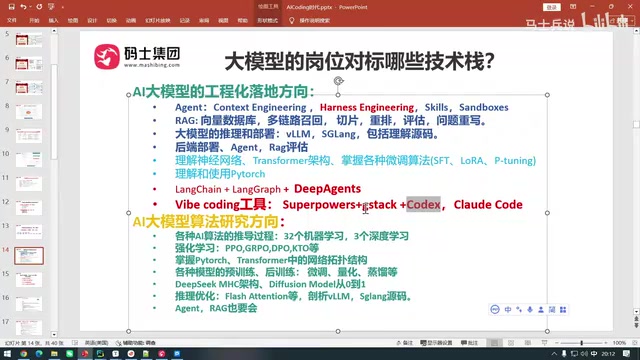Click the microphone voice input on IME toolbar

530,310
